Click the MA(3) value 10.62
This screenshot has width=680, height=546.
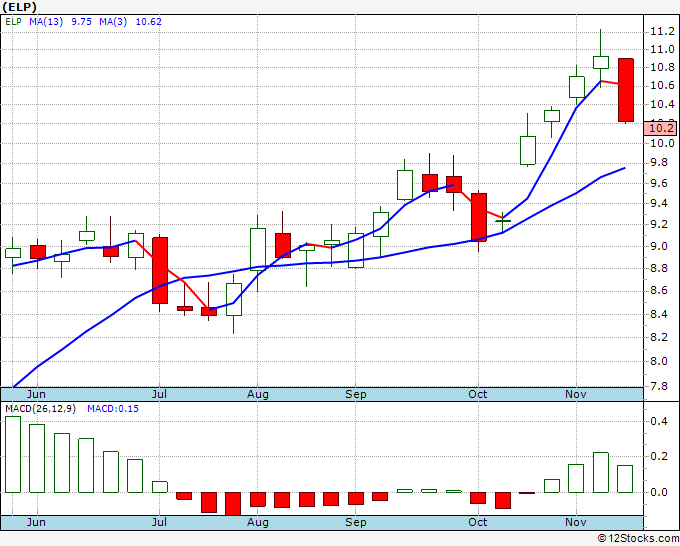click(149, 22)
